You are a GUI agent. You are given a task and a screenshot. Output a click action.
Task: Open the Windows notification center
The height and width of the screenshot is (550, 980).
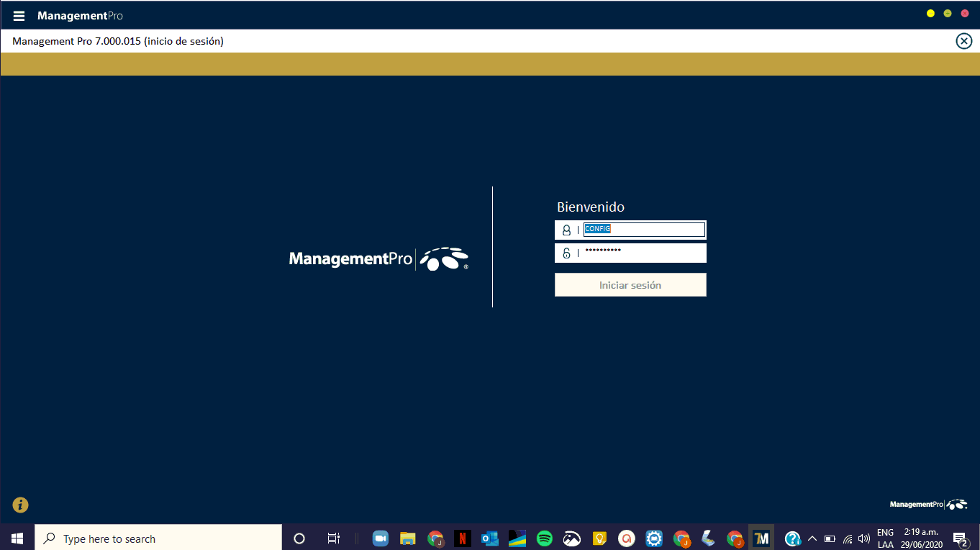click(x=959, y=538)
